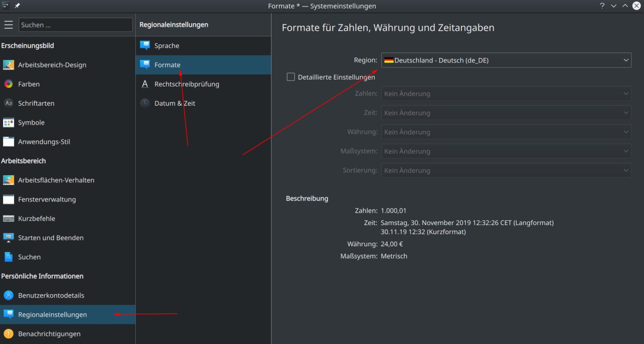The width and height of the screenshot is (644, 344).
Task: Click the Benachrichtigungen notification icon
Action: point(9,333)
